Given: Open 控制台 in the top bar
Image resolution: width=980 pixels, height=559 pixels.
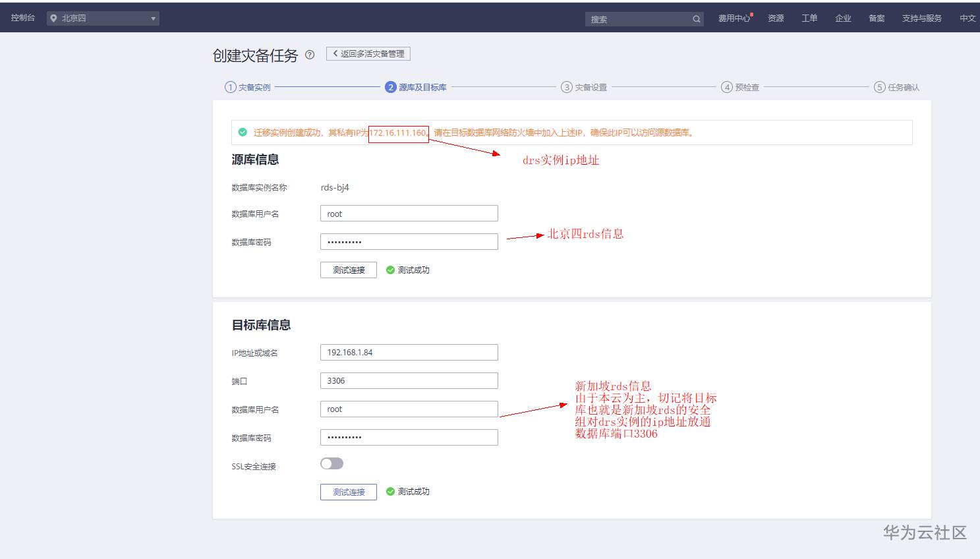Looking at the screenshot, I should click(x=23, y=18).
